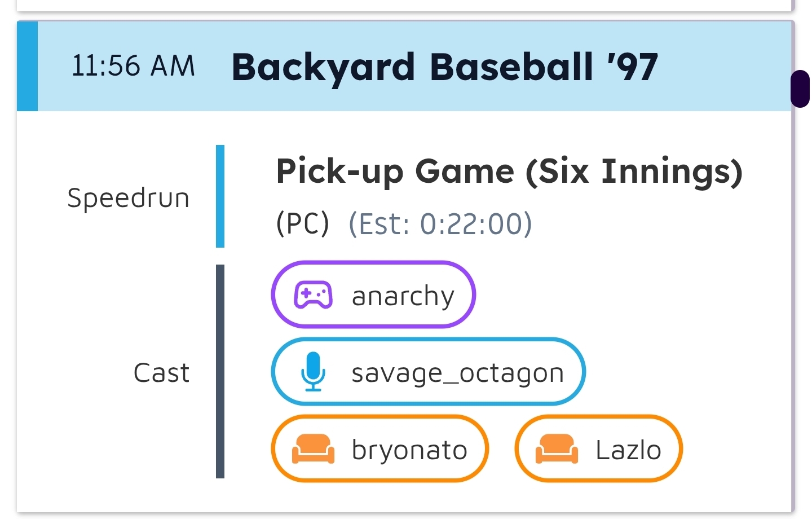This screenshot has width=812, height=519.
Task: Click the purple game controller icon
Action: (x=313, y=295)
